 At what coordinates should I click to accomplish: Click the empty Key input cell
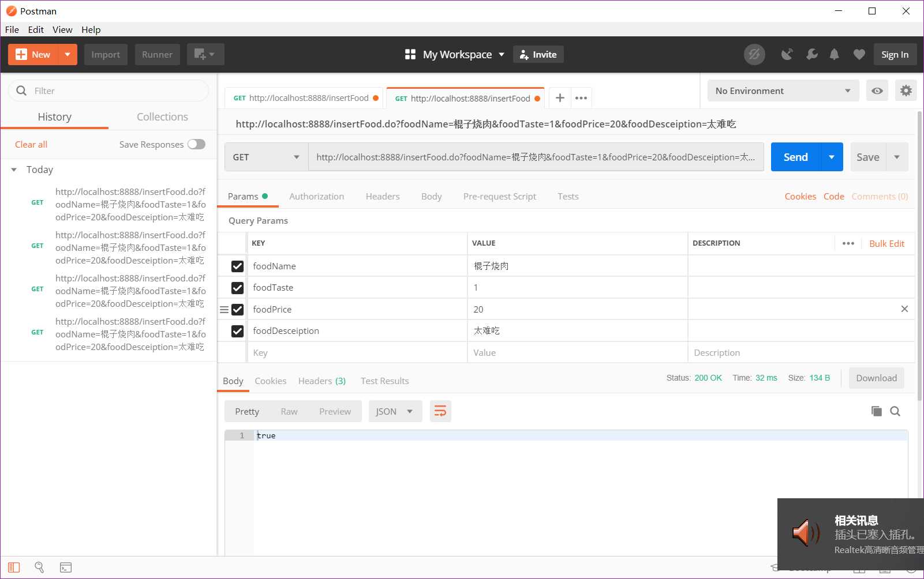tap(357, 352)
